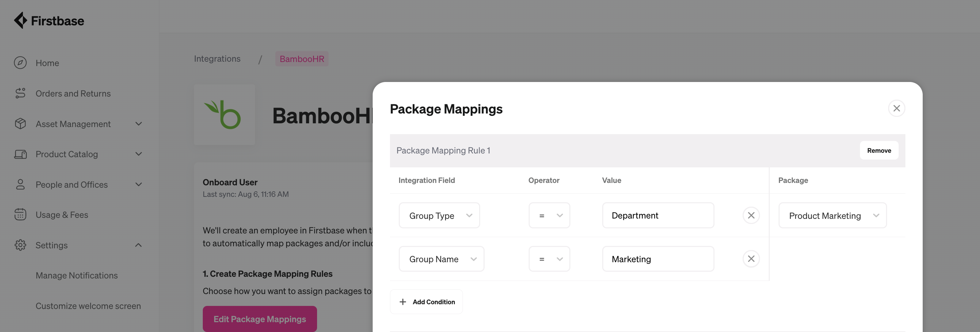Click the Create Package Mapping Rules heading
This screenshot has width=980, height=332.
pyautogui.click(x=268, y=273)
